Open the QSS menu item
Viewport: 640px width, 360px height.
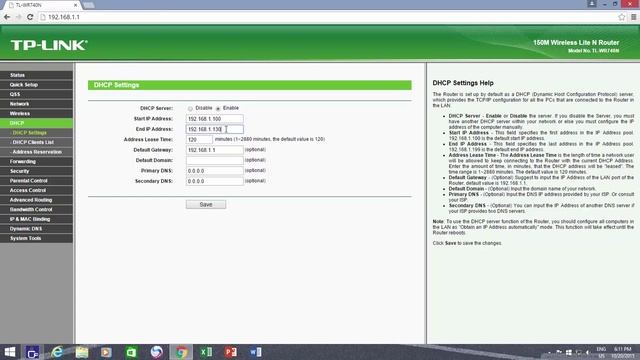(x=37, y=94)
